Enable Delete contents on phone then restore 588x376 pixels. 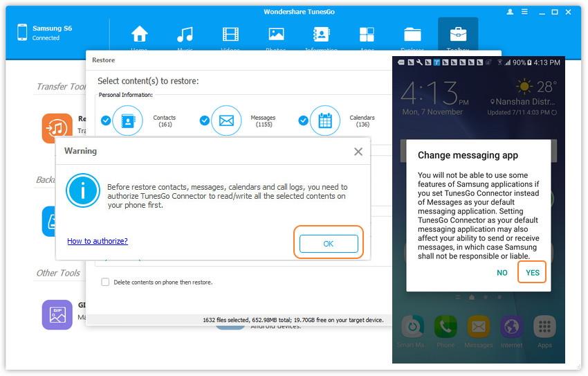pyautogui.click(x=106, y=283)
